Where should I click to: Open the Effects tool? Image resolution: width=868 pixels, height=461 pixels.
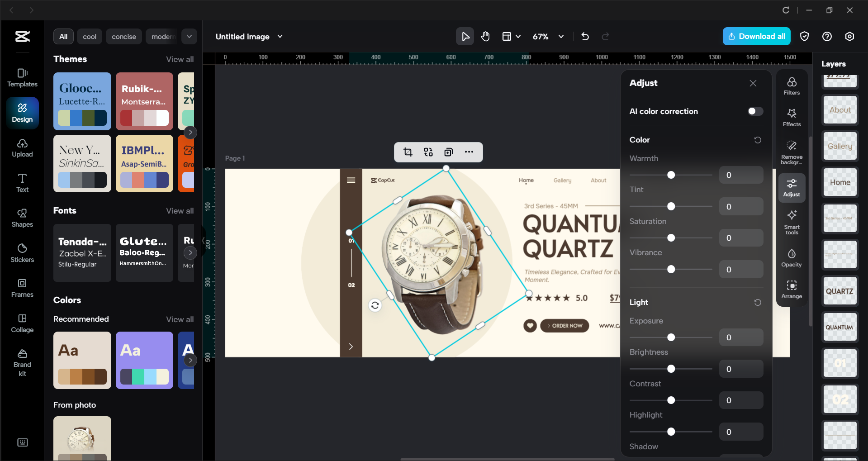[792, 117]
